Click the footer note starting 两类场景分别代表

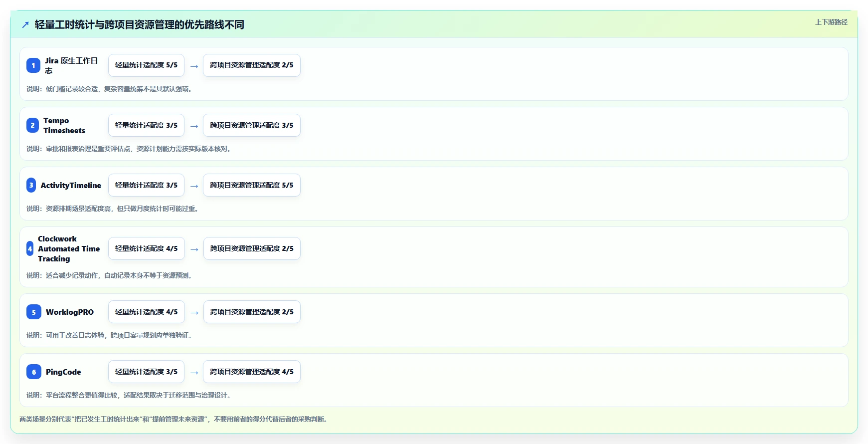point(174,419)
